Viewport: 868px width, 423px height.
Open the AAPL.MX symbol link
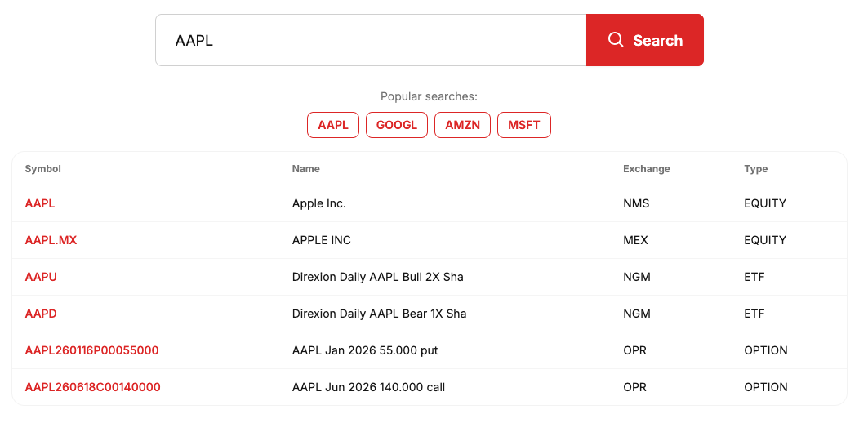pyautogui.click(x=51, y=240)
